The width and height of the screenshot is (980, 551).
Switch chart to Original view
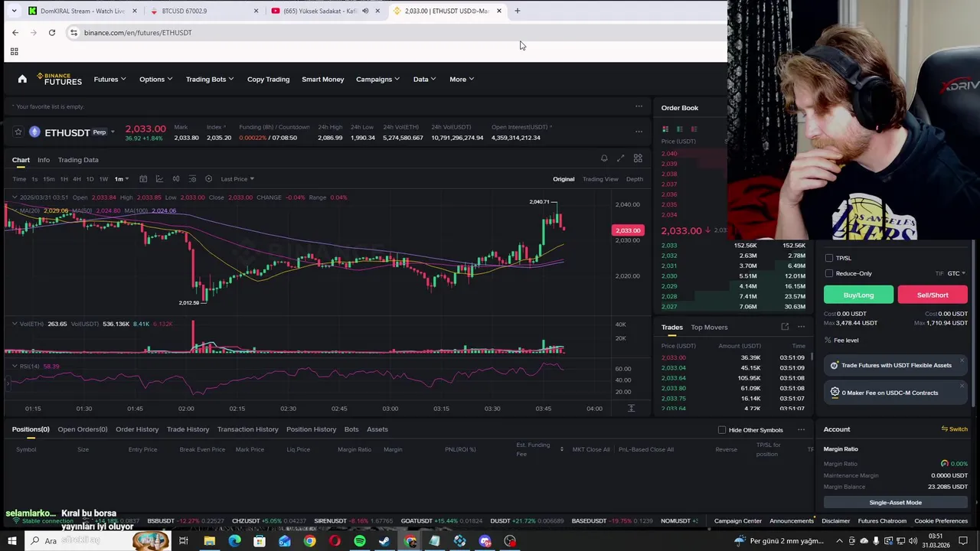click(563, 179)
